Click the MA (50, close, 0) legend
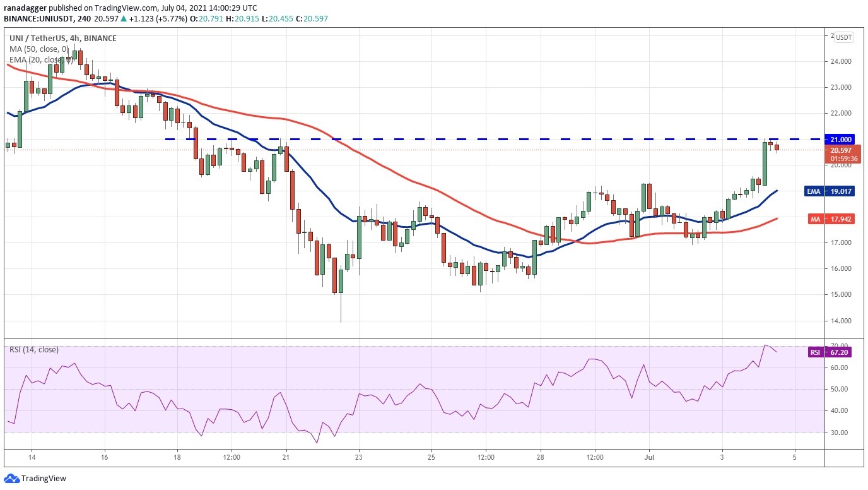This screenshot has height=490, width=868. click(39, 49)
